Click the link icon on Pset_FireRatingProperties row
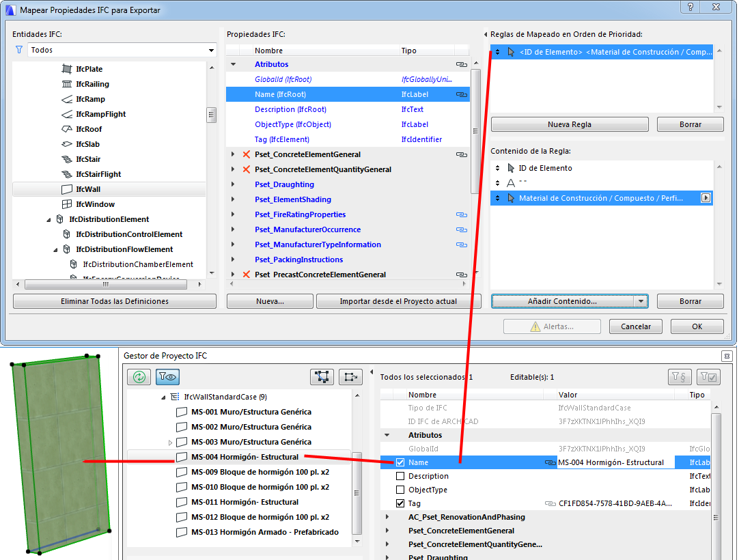The image size is (739, 560). pyautogui.click(x=462, y=214)
